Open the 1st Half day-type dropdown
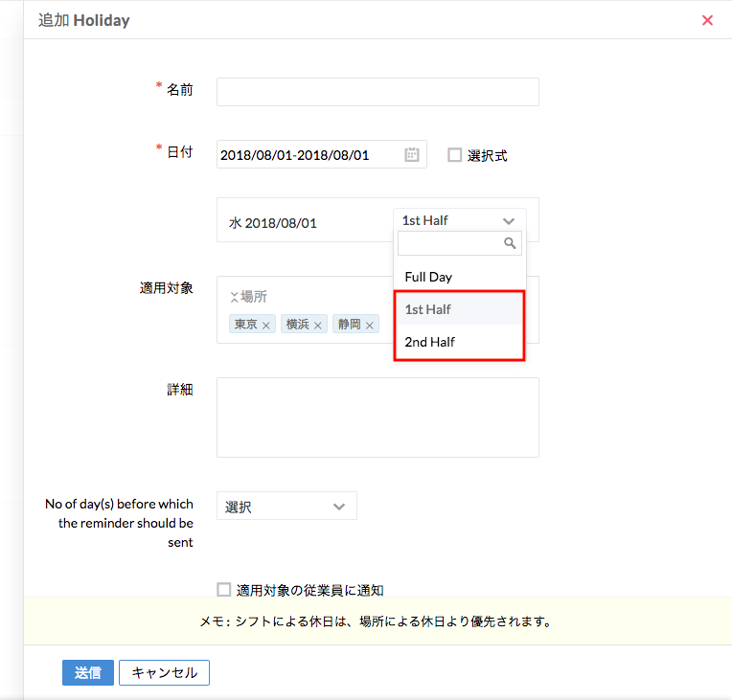Viewport: 732px width, 700px height. pyautogui.click(x=458, y=220)
